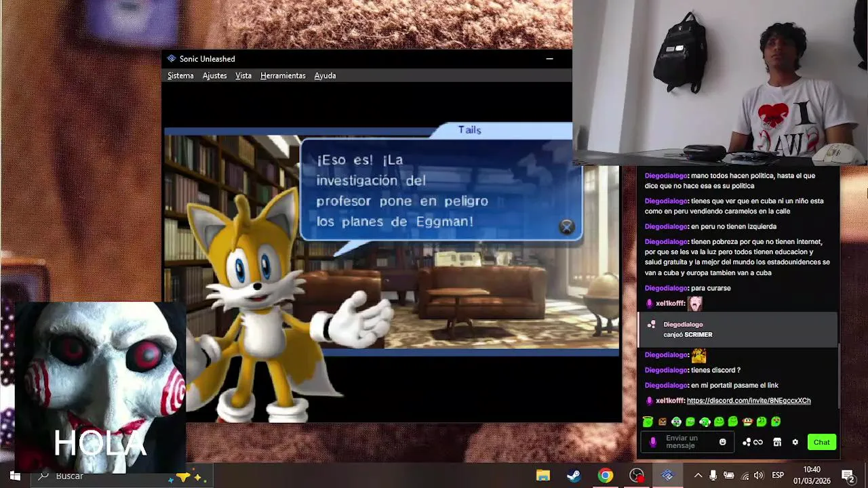The image size is (868, 488).
Task: Open Google Chrome from the taskbar
Action: click(605, 476)
